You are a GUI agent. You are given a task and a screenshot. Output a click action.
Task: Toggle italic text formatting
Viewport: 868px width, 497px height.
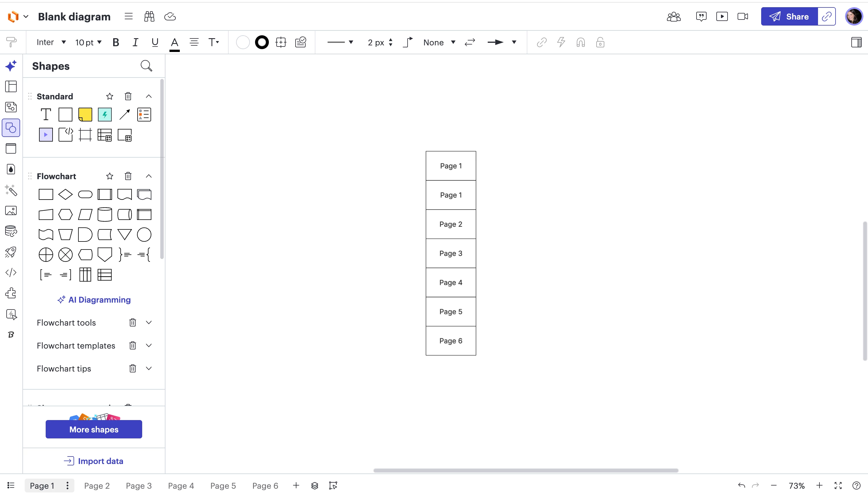[135, 42]
